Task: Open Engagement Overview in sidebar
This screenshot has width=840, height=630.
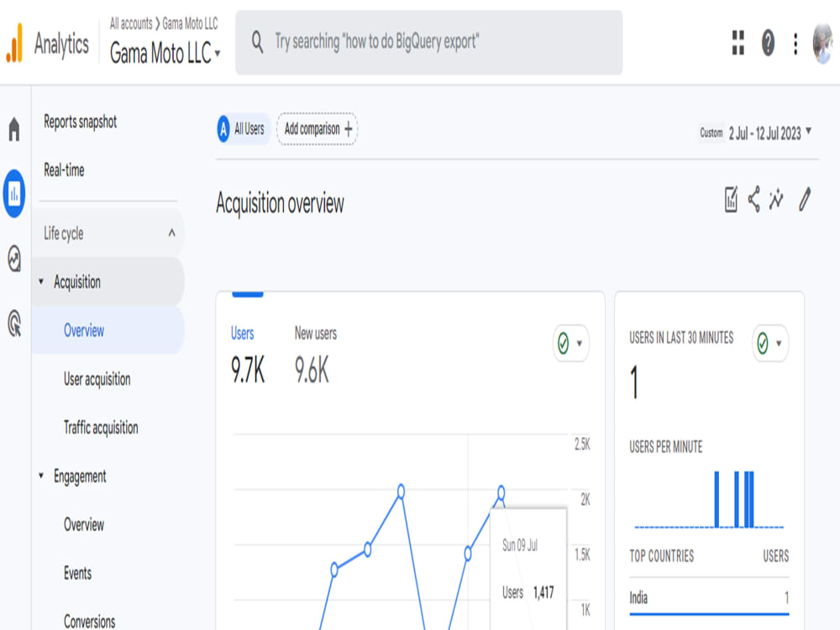Action: [83, 524]
